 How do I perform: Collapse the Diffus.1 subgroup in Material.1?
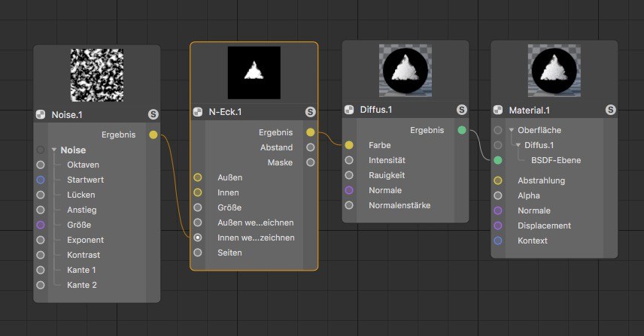pos(518,145)
